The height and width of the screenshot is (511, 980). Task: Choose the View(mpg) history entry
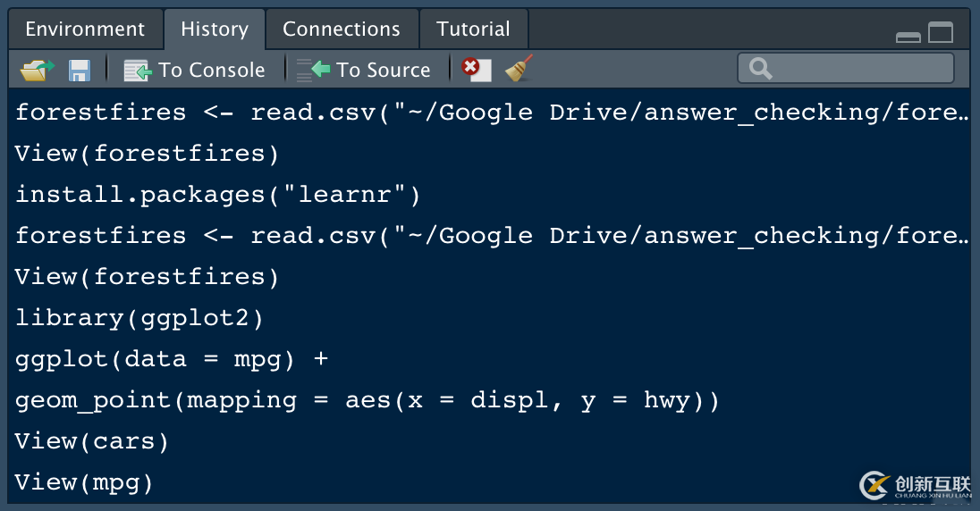coord(84,482)
